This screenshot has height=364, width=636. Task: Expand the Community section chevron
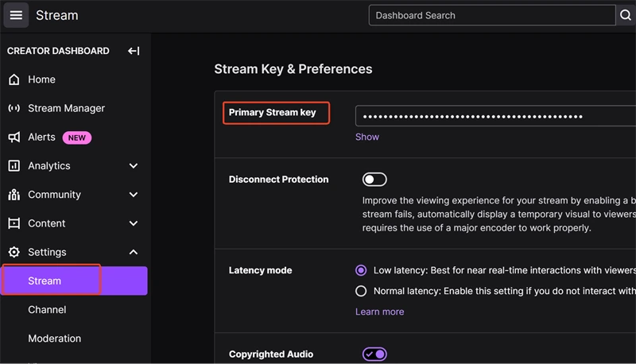tap(133, 195)
